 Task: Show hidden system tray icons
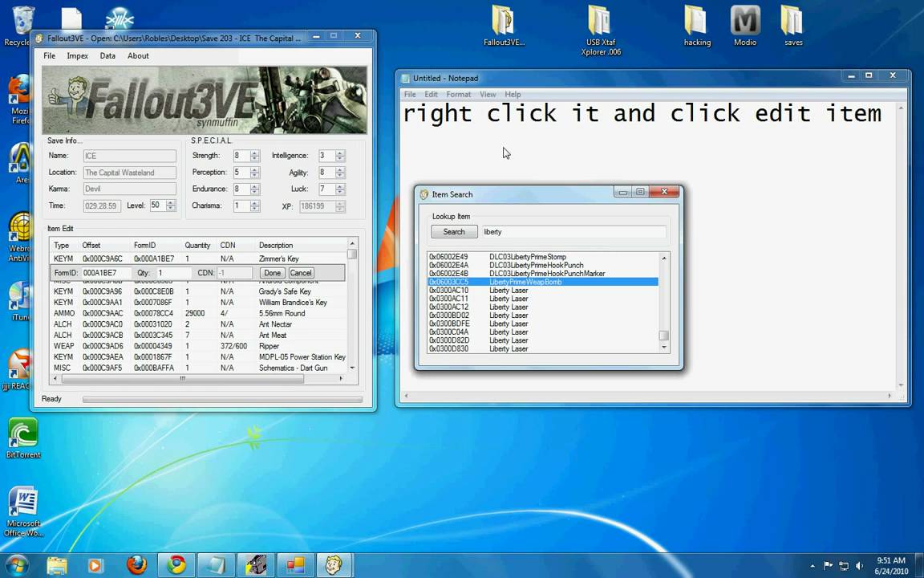pyautogui.click(x=813, y=566)
